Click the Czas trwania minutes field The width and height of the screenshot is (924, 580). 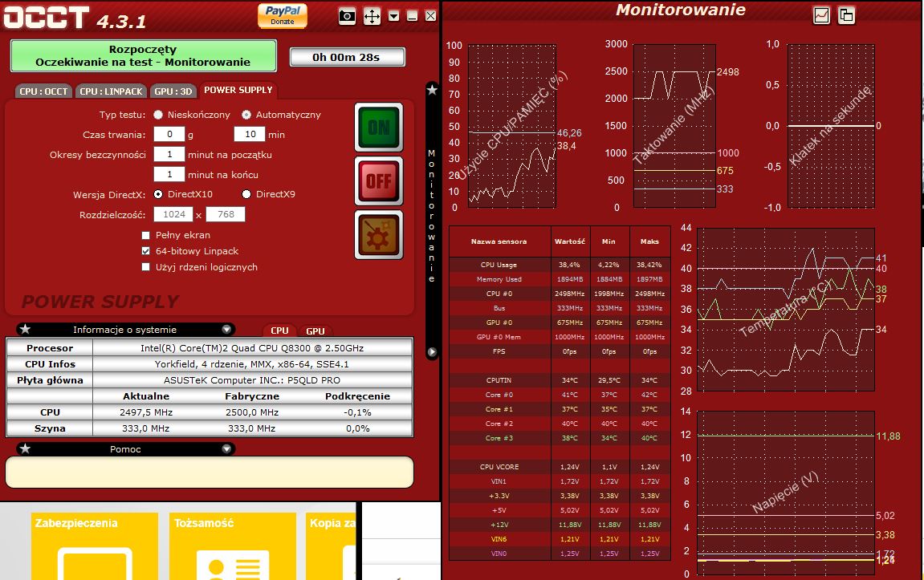[x=250, y=134]
